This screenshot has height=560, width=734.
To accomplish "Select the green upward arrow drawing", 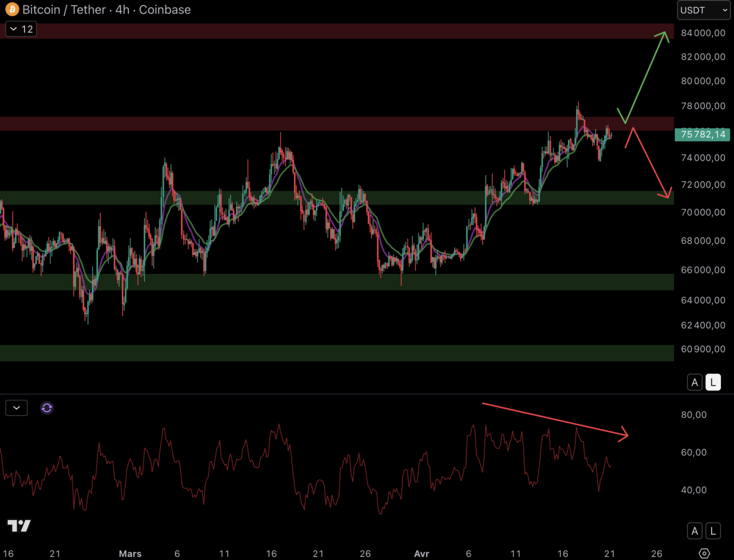I will tap(645, 78).
